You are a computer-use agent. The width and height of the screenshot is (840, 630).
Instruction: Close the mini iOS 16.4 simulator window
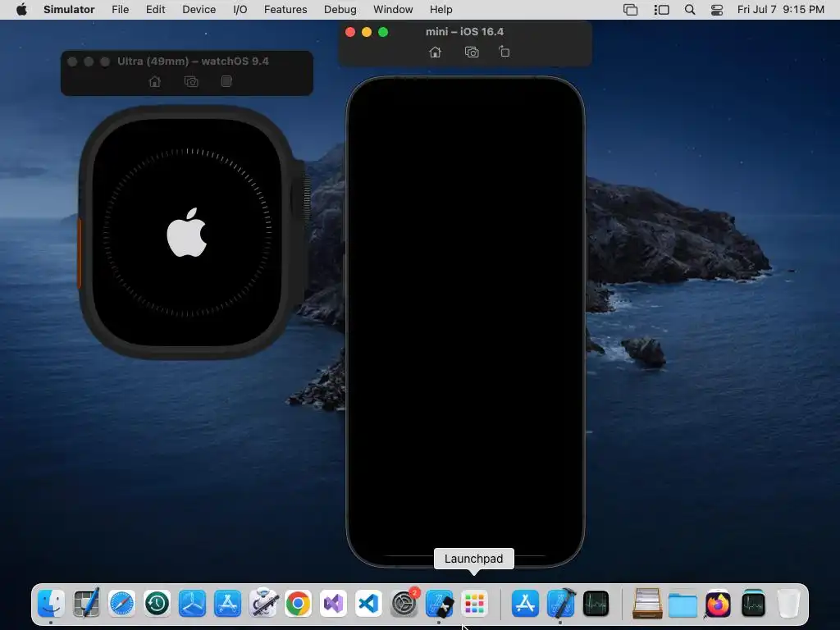pos(350,32)
